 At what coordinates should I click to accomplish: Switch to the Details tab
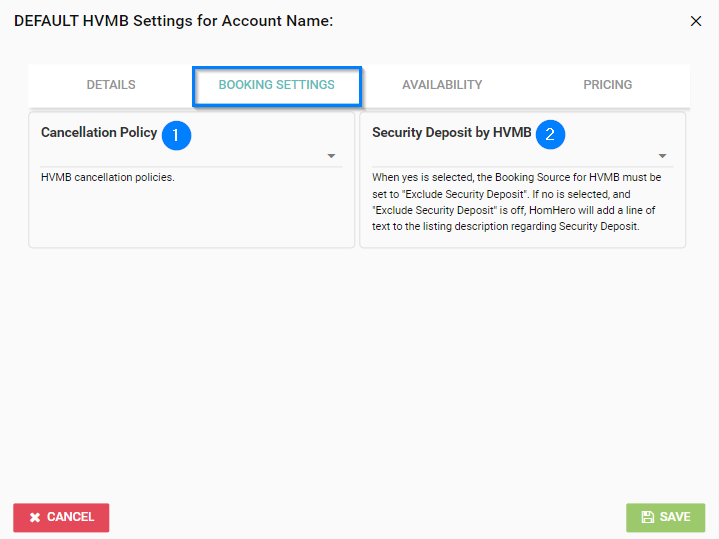pyautogui.click(x=111, y=85)
